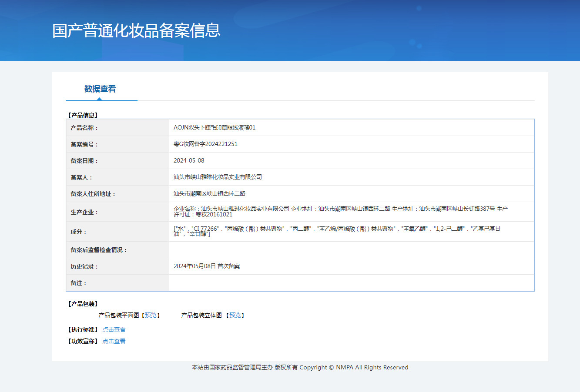Click the 备案后监督检查情况 row label
The width and height of the screenshot is (580, 392).
pos(99,250)
